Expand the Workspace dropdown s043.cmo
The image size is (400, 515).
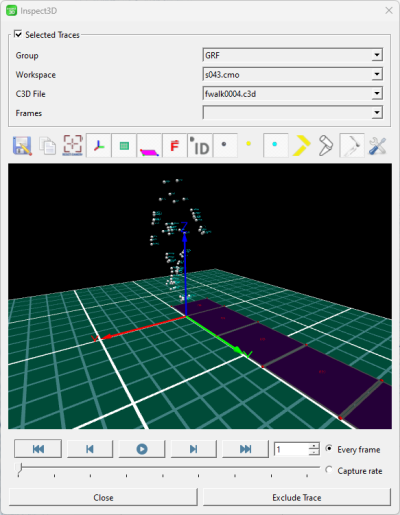pyautogui.click(x=293, y=74)
